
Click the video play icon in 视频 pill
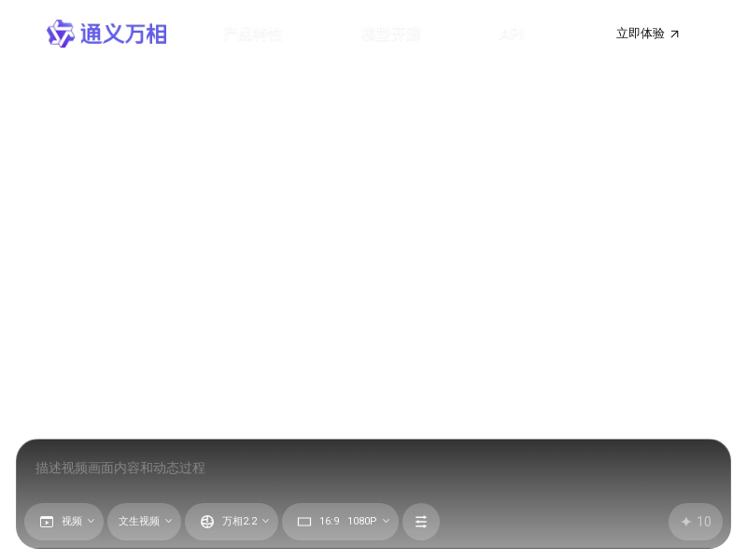tap(47, 522)
